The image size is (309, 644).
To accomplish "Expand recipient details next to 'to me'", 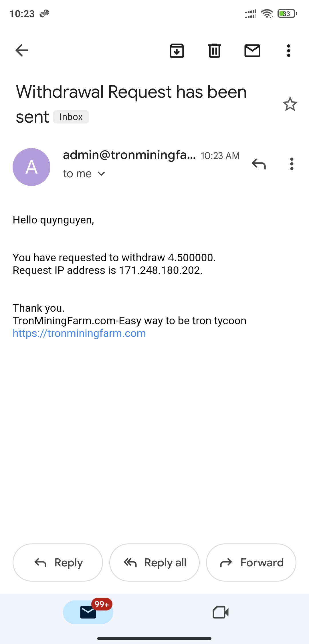I will [x=101, y=174].
